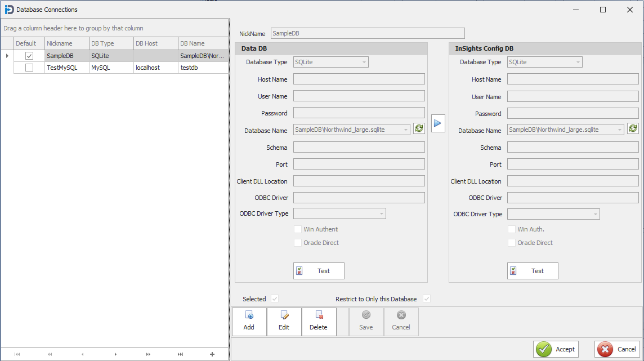Refresh the InSights Config DB database name list
The image size is (644, 361).
pyautogui.click(x=633, y=128)
